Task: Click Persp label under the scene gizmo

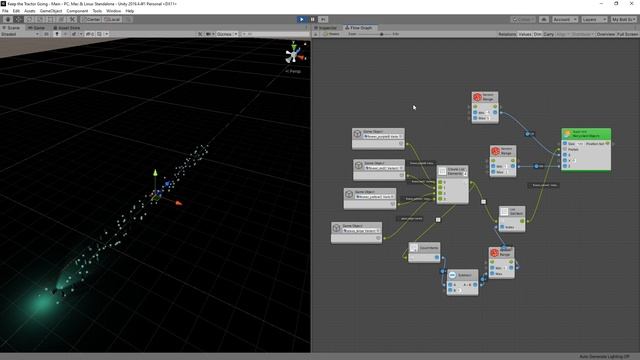Action: (x=293, y=71)
